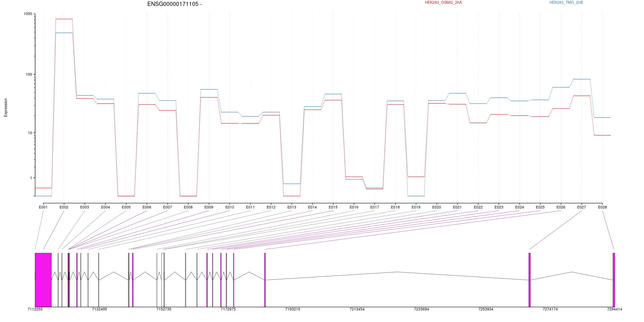Screen dimensions: 644x322
Task: Click exon label E018
Action: (395, 207)
